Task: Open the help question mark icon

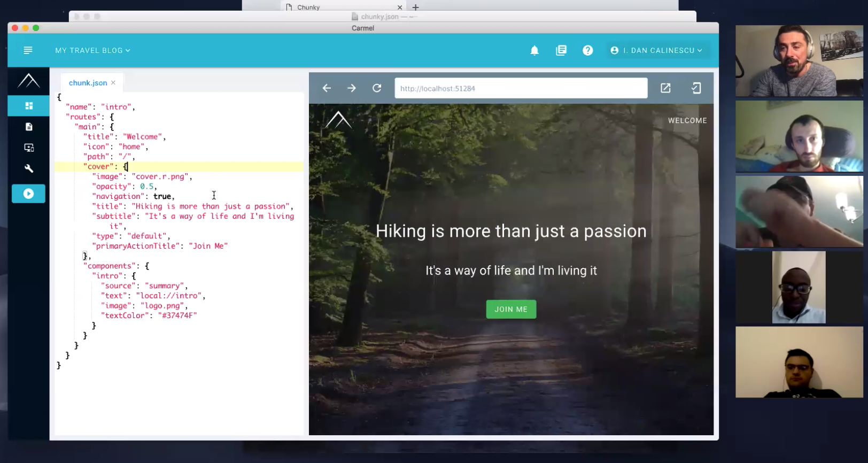Action: (588, 50)
